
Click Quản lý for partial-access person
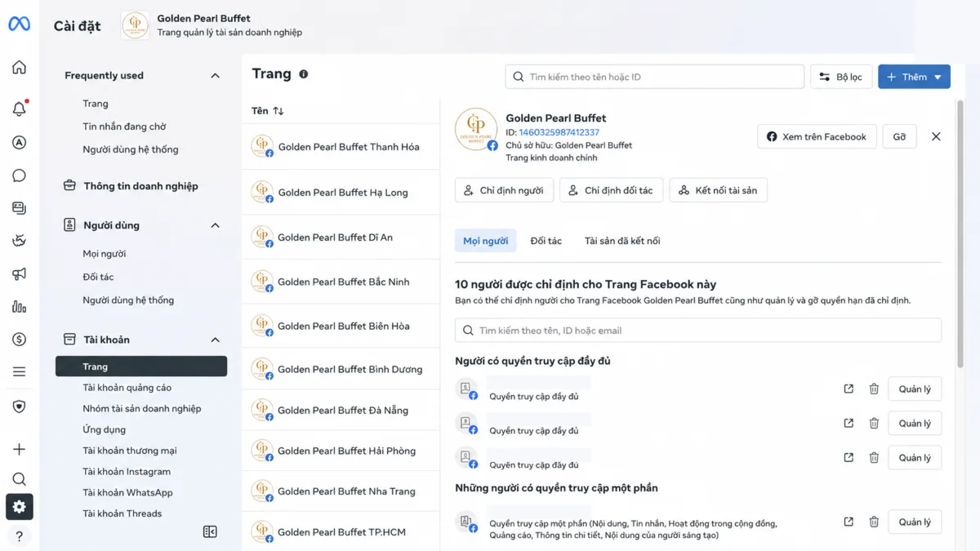click(x=915, y=522)
